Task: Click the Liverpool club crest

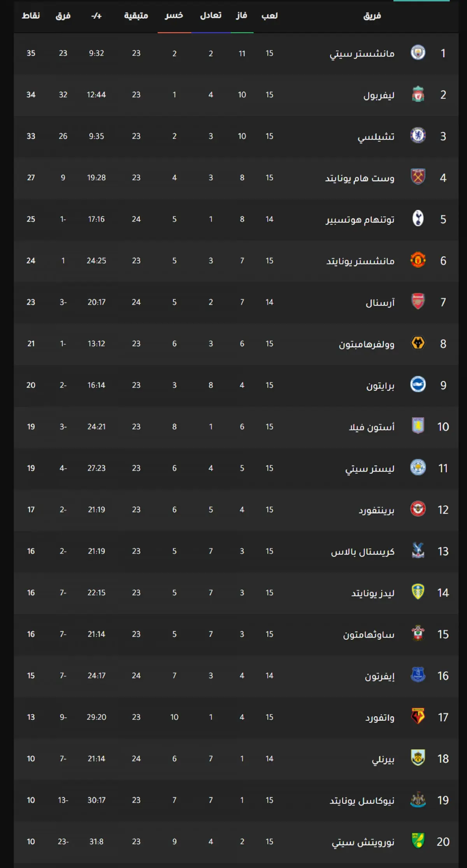Action: click(418, 95)
